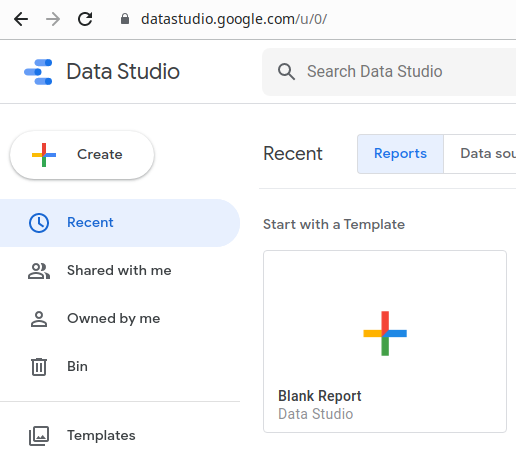
Task: Click the trash bin icon
Action: tap(39, 367)
